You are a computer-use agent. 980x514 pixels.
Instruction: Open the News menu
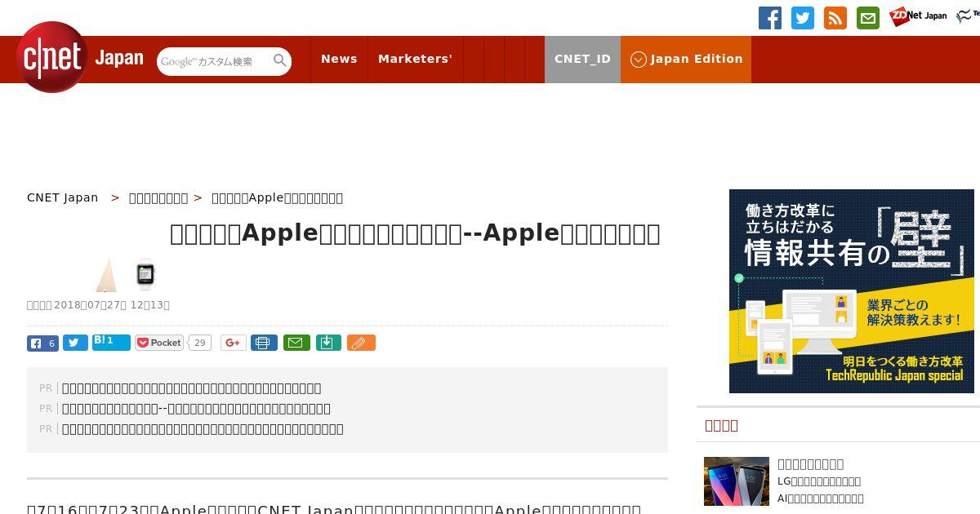click(x=339, y=60)
